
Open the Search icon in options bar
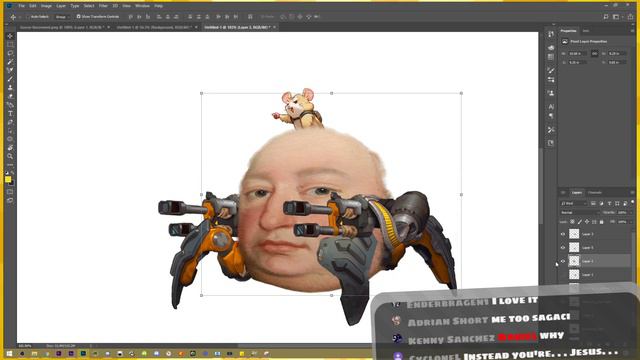(x=606, y=17)
